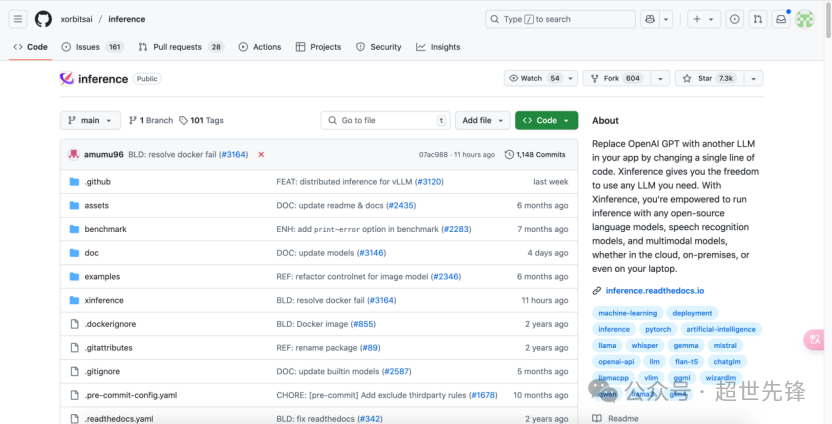Expand the Star lists dropdown arrow

click(x=753, y=78)
